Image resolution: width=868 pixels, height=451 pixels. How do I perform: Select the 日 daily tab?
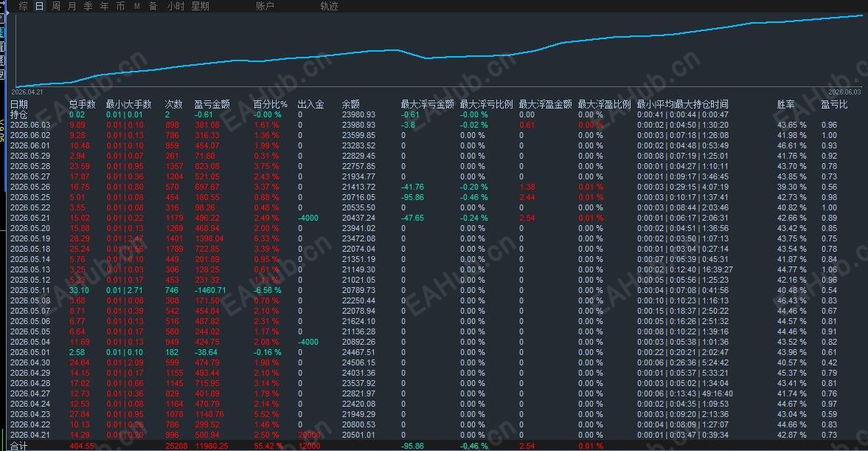click(x=39, y=6)
